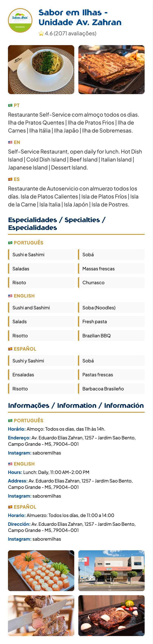Open the restaurant building exterior photo
The height and width of the screenshot is (644, 153).
pos(112,571)
